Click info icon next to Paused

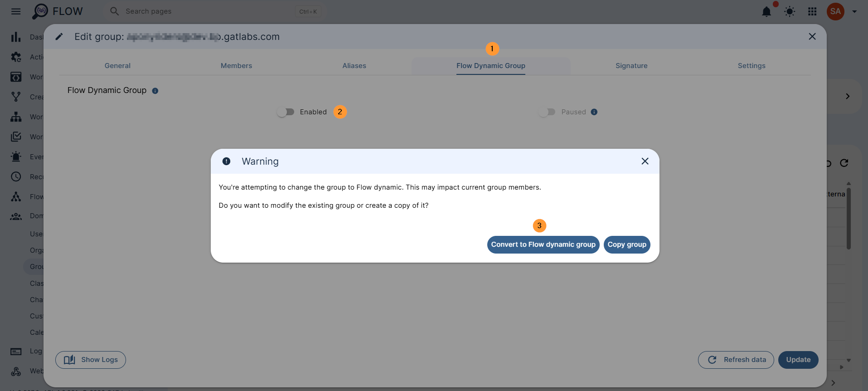pyautogui.click(x=594, y=112)
